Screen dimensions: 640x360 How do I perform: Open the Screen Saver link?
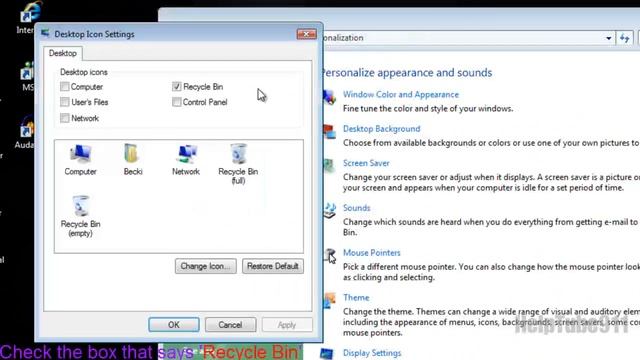[x=366, y=163]
